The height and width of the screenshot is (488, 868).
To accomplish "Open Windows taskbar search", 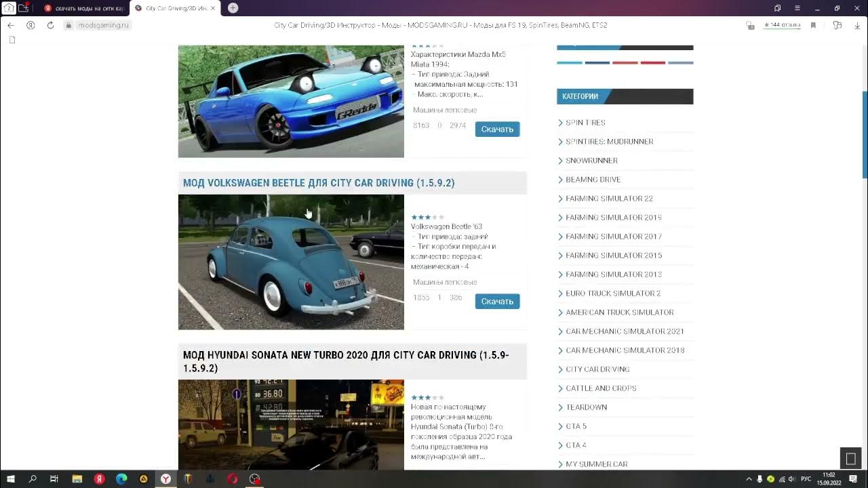I will coord(33,479).
